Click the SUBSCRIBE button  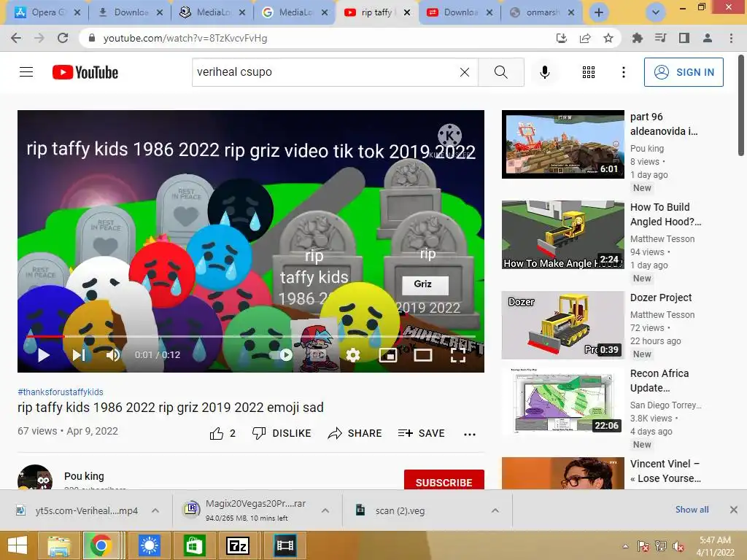[444, 480]
